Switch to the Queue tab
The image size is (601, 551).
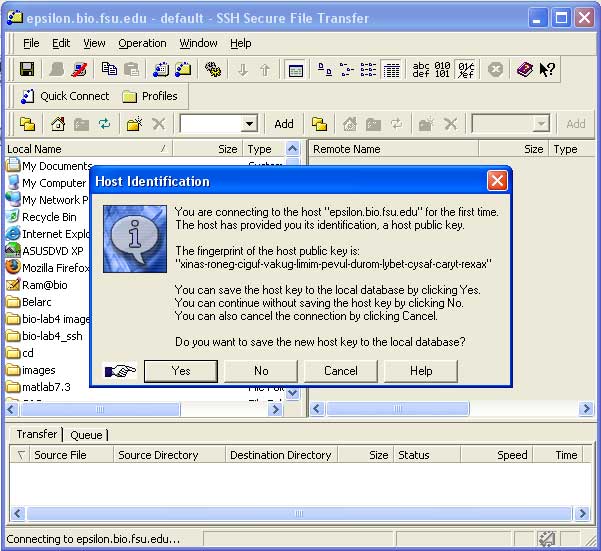pyautogui.click(x=86, y=435)
